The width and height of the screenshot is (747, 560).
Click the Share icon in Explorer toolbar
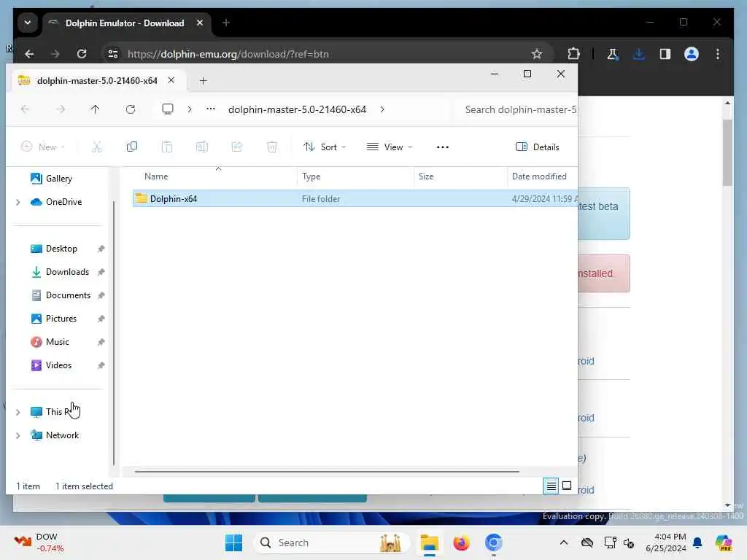[x=237, y=147]
